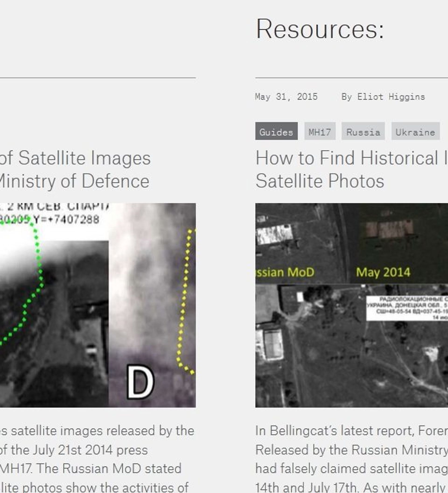Click the 'May 2014' caption in the satellite photo
Screen dimensions: 448x493
(383, 272)
